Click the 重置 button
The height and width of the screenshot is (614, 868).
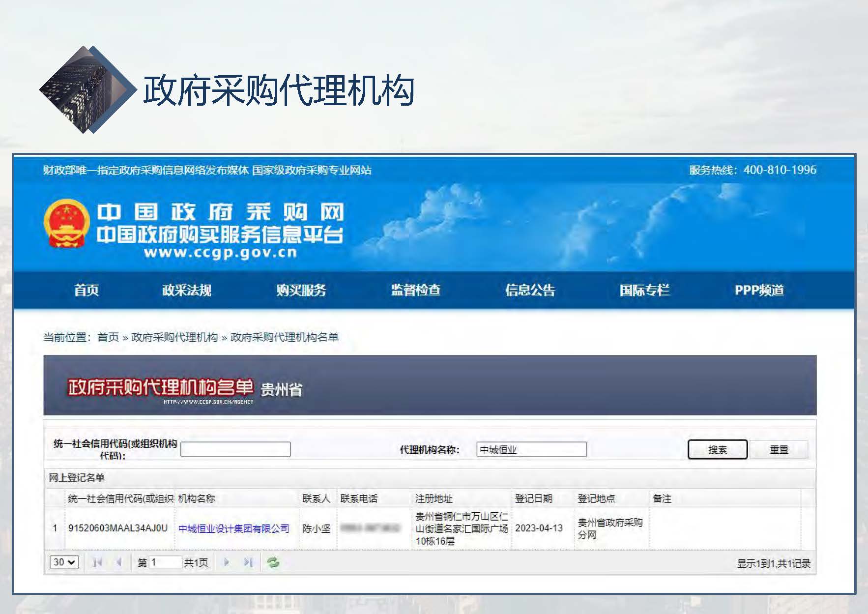(x=779, y=449)
